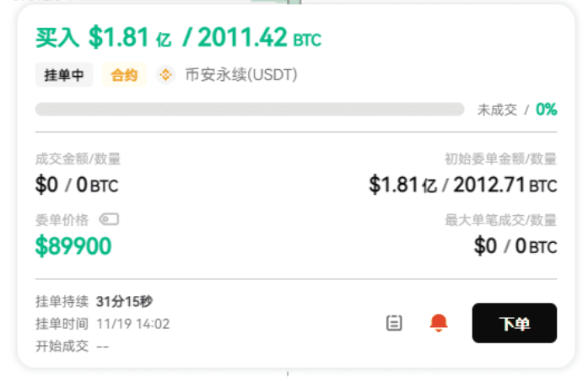588x377 pixels.
Task: Click the 最大单笔成交/数量 label
Action: pos(500,220)
